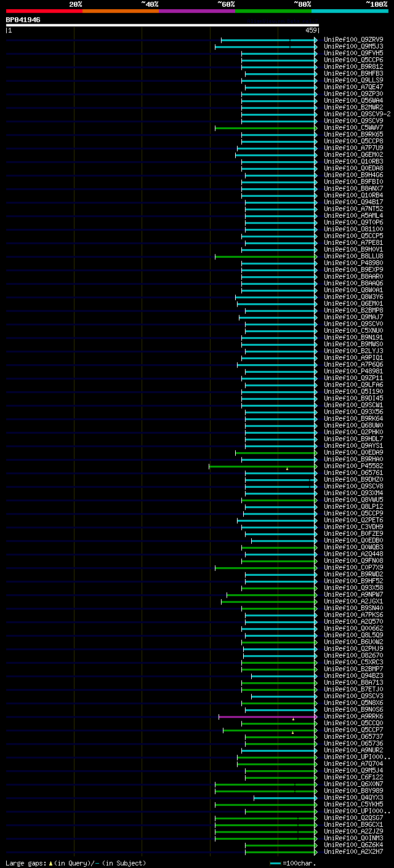Click the =100char. scale legend
The height and width of the screenshot is (868, 394).
pyautogui.click(x=294, y=863)
